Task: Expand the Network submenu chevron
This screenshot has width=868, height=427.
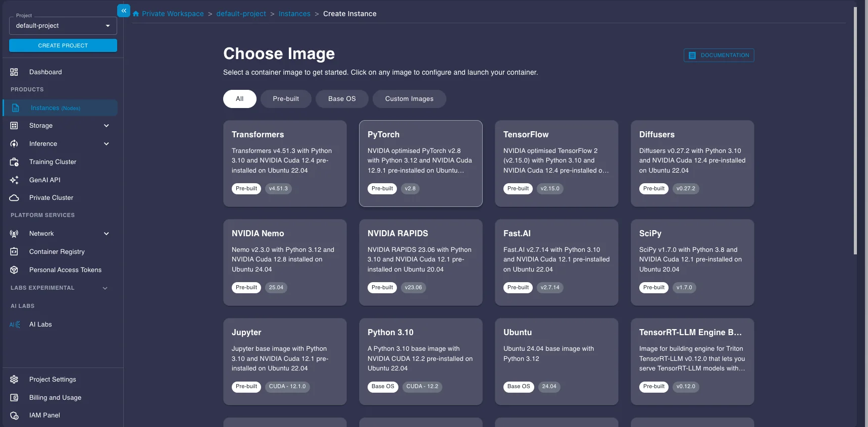Action: pyautogui.click(x=106, y=234)
